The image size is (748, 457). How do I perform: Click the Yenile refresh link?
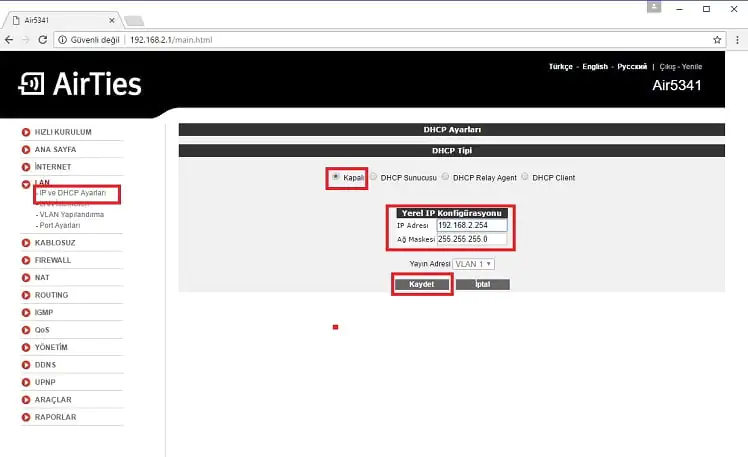click(692, 67)
